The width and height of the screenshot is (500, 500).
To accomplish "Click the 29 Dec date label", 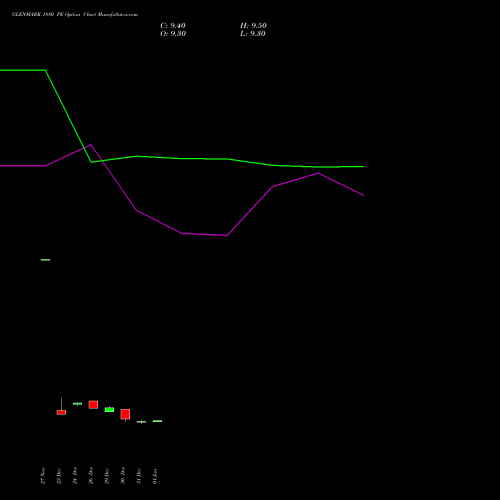I will tap(107, 476).
